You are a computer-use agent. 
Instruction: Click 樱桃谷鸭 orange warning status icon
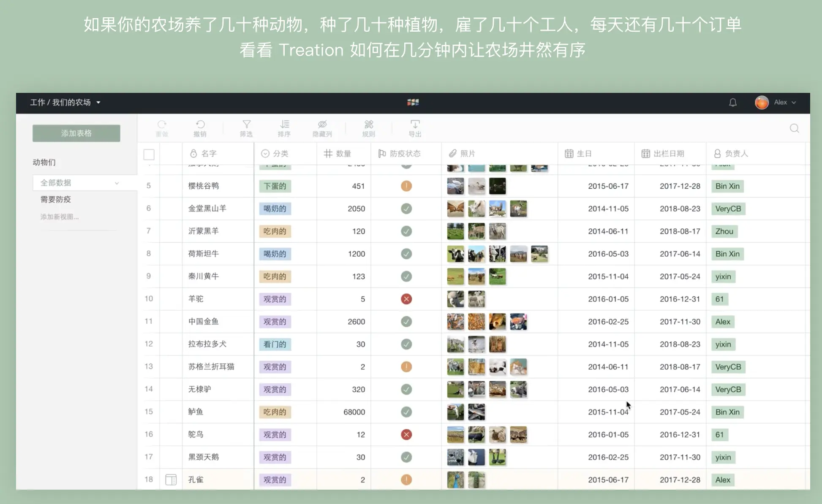tap(406, 186)
